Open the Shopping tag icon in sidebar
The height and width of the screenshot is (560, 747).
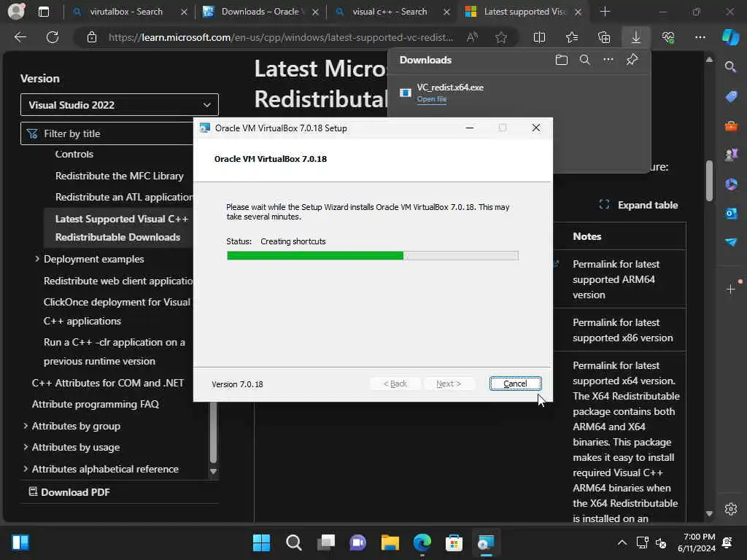coord(731,96)
